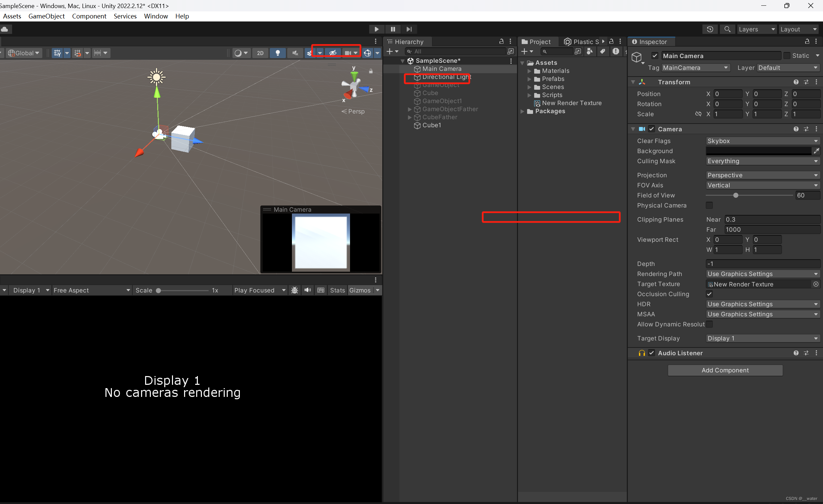Toggle scene lighting with the bulb icon
823x504 pixels.
click(x=278, y=53)
